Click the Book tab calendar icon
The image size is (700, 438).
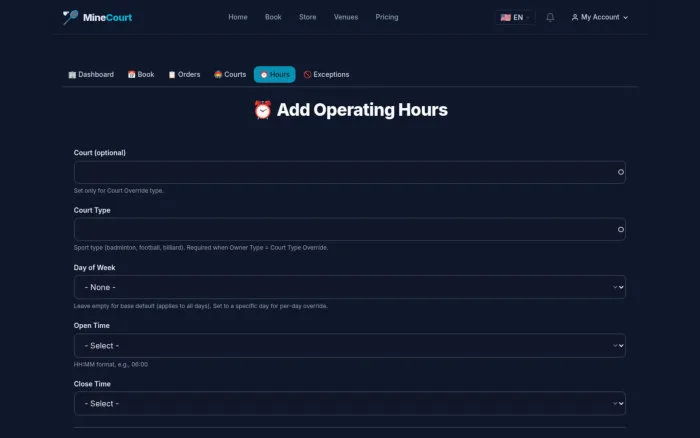(x=131, y=75)
